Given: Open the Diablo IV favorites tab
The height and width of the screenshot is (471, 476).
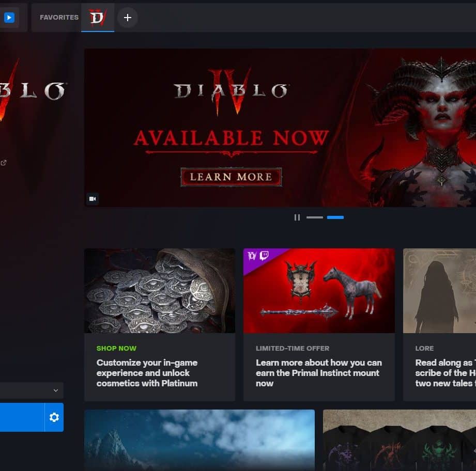Looking at the screenshot, I should coord(97,18).
